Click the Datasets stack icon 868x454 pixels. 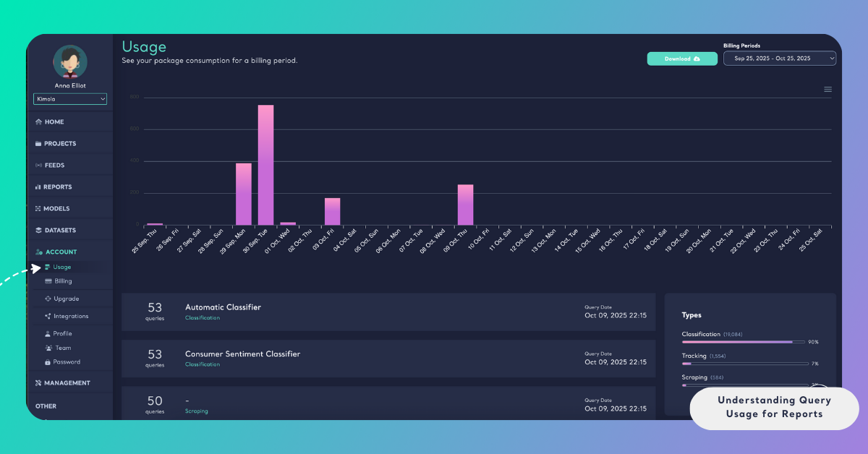[x=40, y=230]
